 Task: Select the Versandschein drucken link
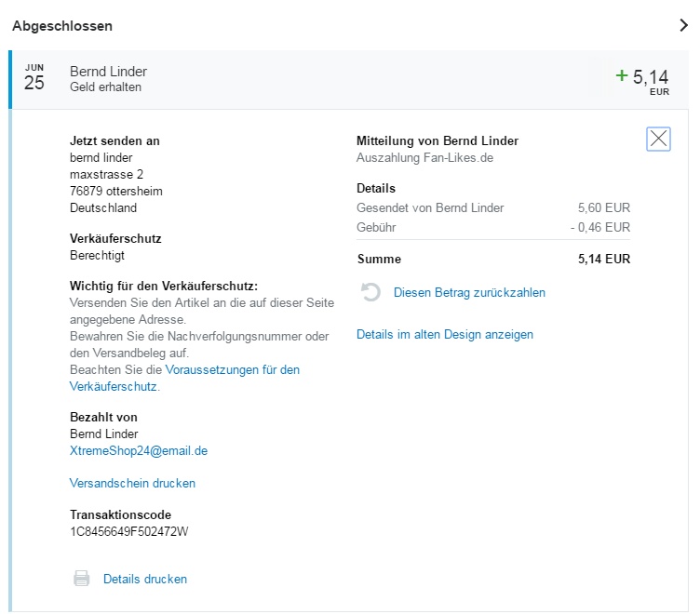pos(132,484)
